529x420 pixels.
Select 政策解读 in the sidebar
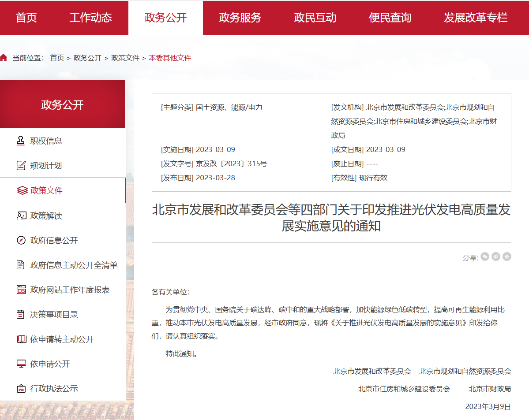[x=46, y=216]
